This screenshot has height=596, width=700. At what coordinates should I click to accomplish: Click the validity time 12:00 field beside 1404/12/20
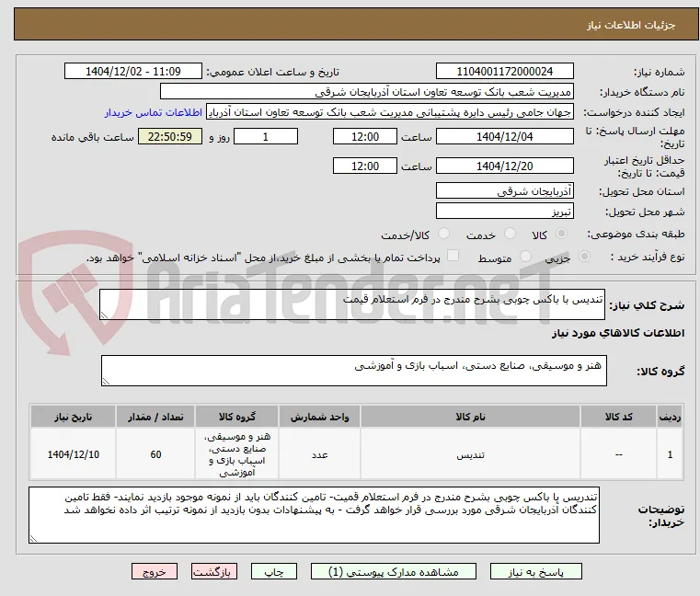(x=365, y=166)
